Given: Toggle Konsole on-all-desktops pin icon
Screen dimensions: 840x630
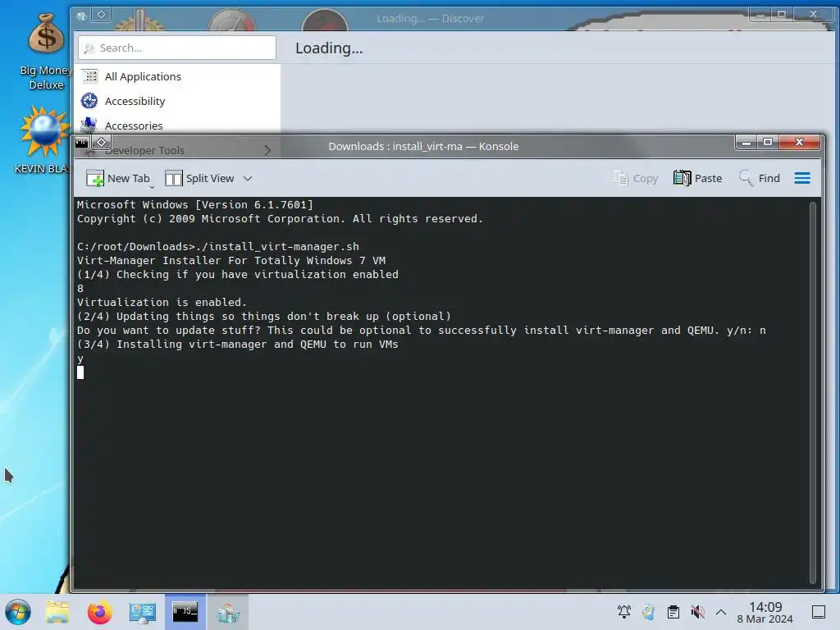Looking at the screenshot, I should click(101, 143).
